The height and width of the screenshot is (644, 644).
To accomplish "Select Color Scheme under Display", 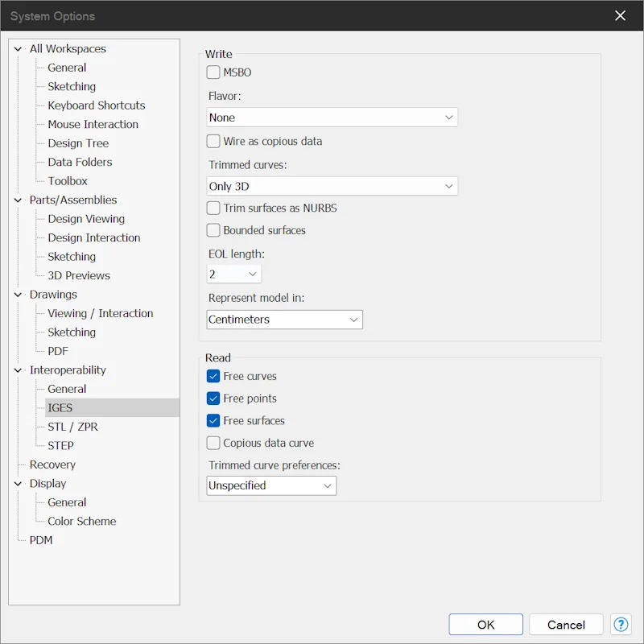I will coord(82,521).
